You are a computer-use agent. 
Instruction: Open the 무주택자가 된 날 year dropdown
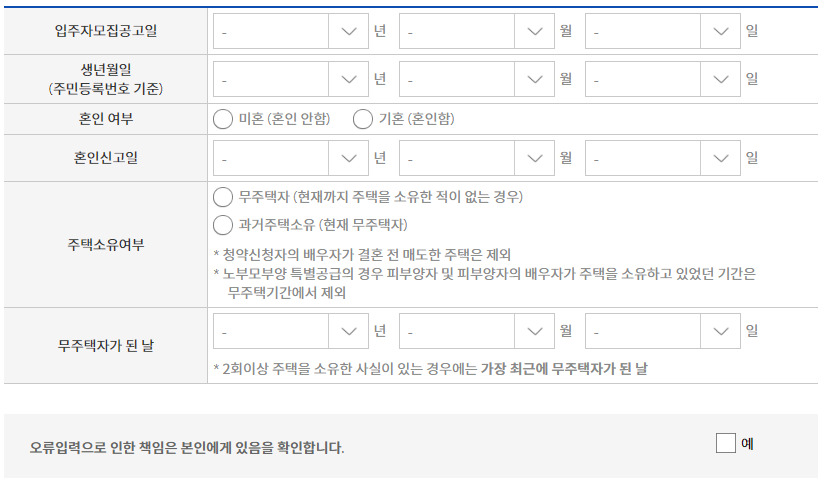click(291, 331)
